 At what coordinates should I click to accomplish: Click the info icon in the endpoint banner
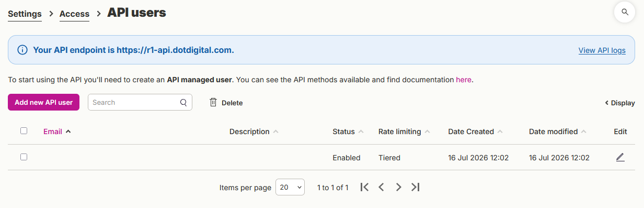tap(22, 50)
